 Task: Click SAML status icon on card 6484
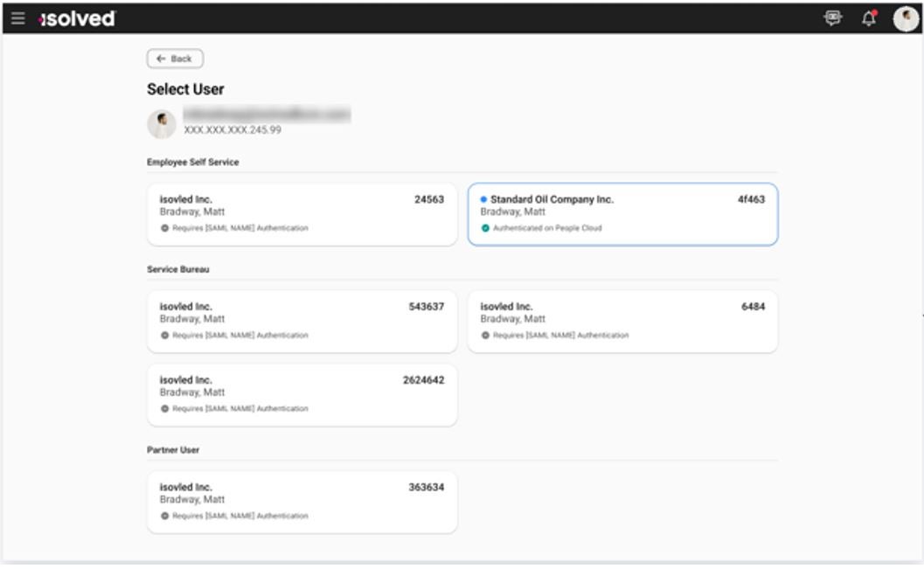click(x=485, y=336)
